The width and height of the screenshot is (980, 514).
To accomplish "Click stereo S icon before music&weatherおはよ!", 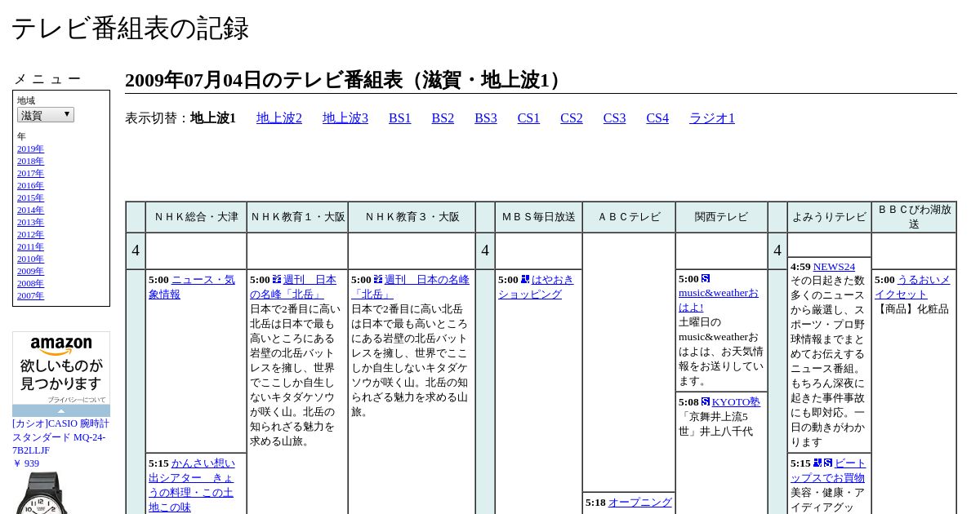I will click(x=706, y=278).
